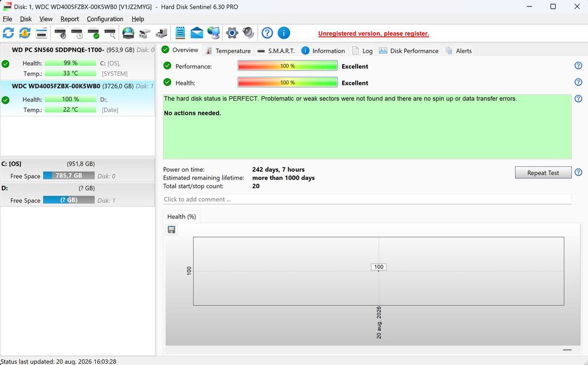Screen dimensions: 588x365
Task: Click the minus button below health graph
Action: [x=567, y=350]
